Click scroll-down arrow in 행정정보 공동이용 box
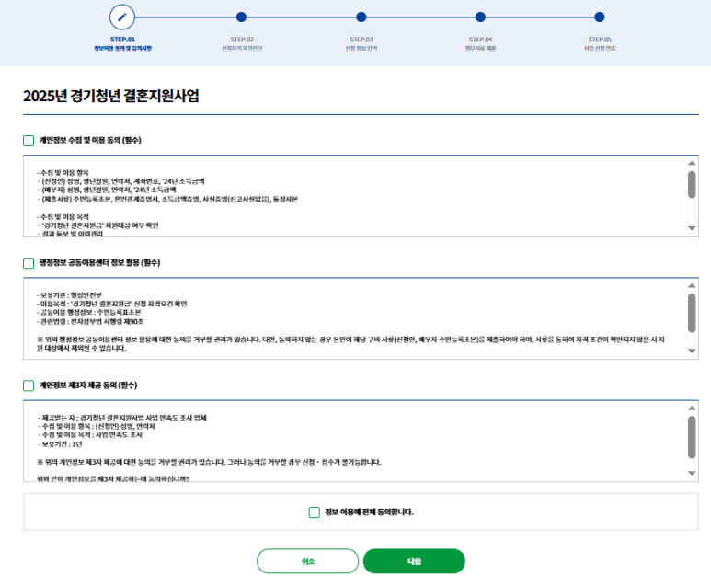 692,351
